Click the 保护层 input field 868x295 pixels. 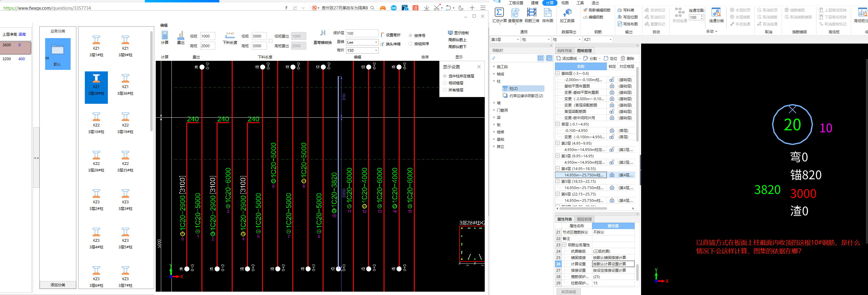click(362, 33)
